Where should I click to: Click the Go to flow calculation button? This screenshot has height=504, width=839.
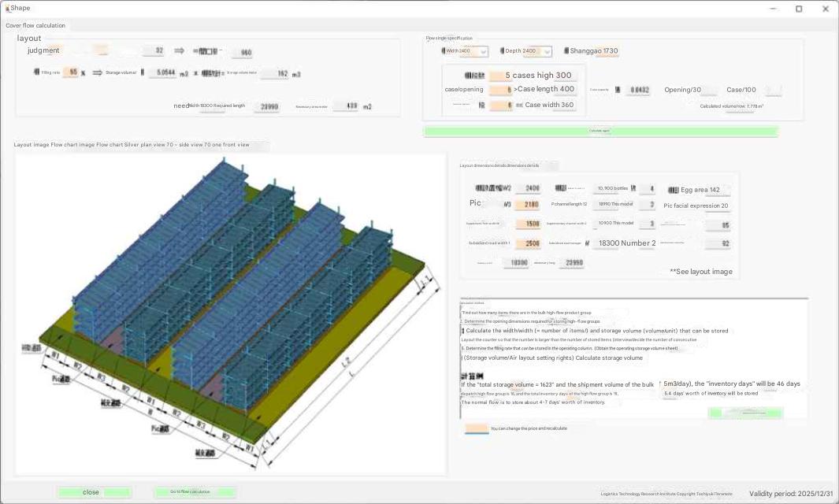click(x=195, y=492)
